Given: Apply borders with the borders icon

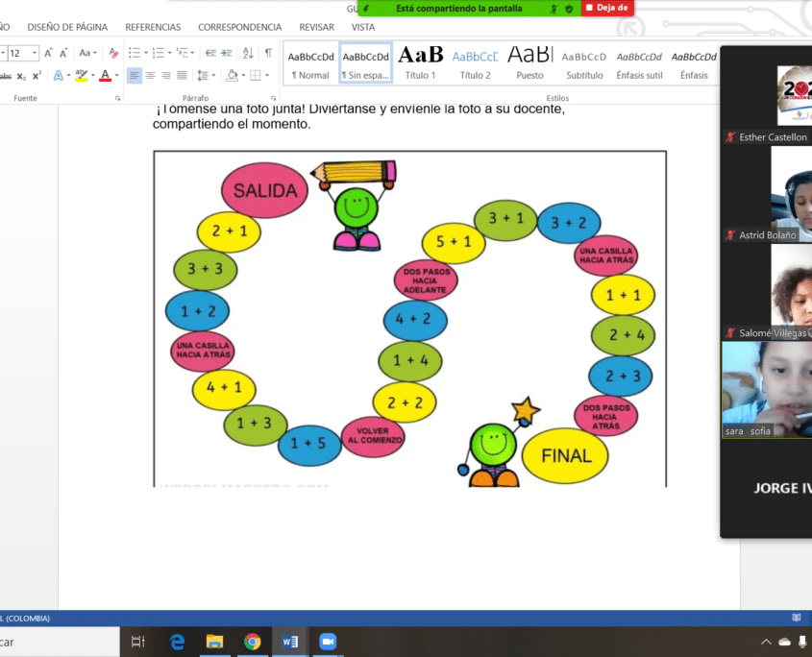Looking at the screenshot, I should (256, 76).
